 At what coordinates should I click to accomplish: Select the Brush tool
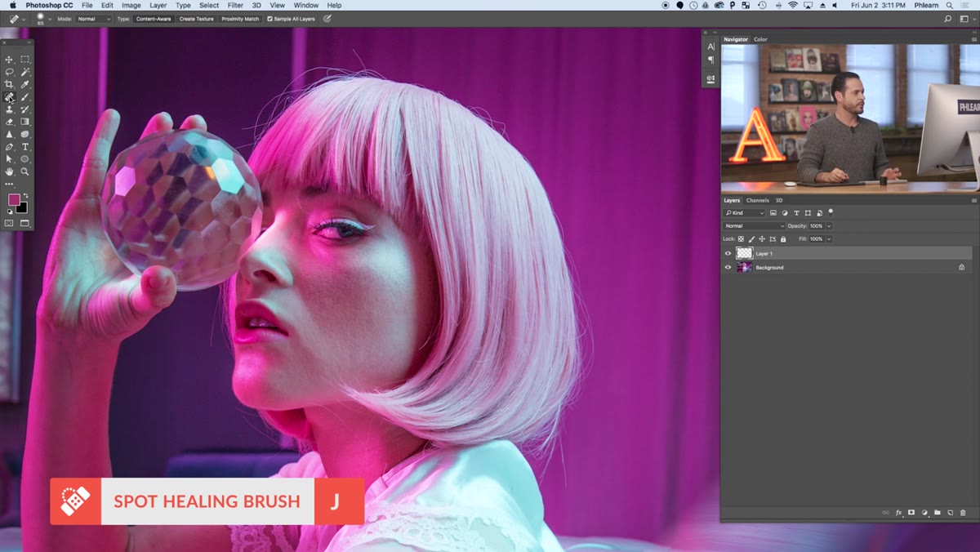coord(25,97)
